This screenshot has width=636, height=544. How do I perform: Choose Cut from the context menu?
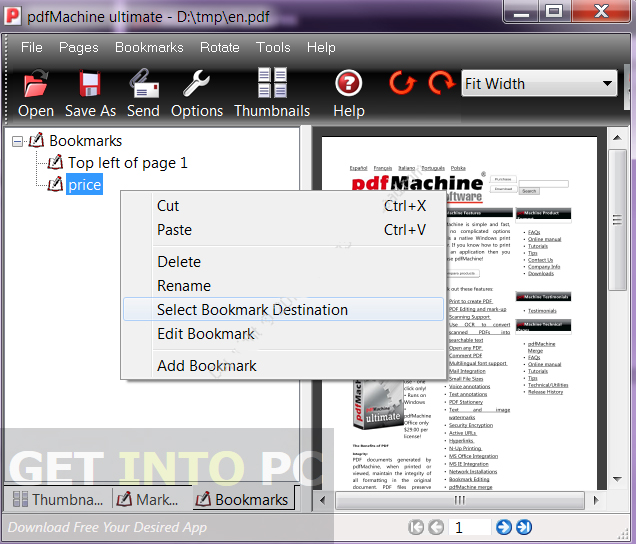pos(283,206)
